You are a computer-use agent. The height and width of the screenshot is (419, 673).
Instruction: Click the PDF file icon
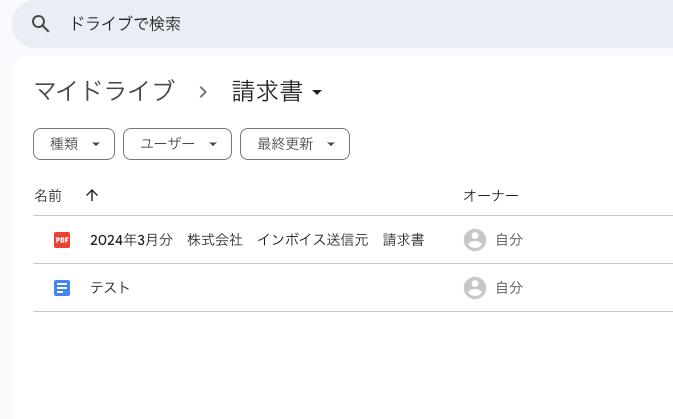point(62,240)
